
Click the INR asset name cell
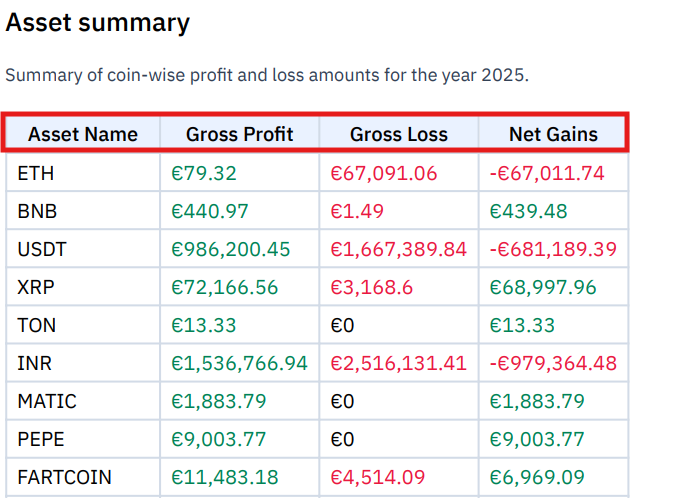34,363
